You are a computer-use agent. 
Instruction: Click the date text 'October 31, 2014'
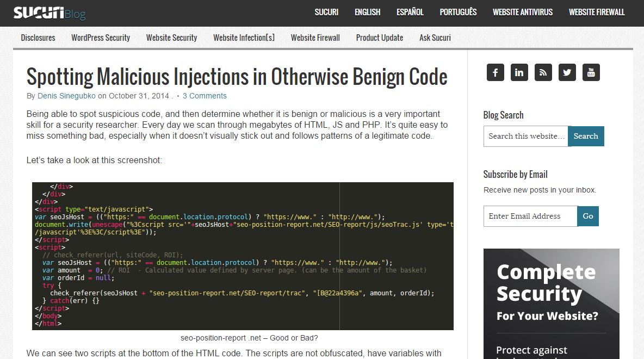(x=139, y=96)
